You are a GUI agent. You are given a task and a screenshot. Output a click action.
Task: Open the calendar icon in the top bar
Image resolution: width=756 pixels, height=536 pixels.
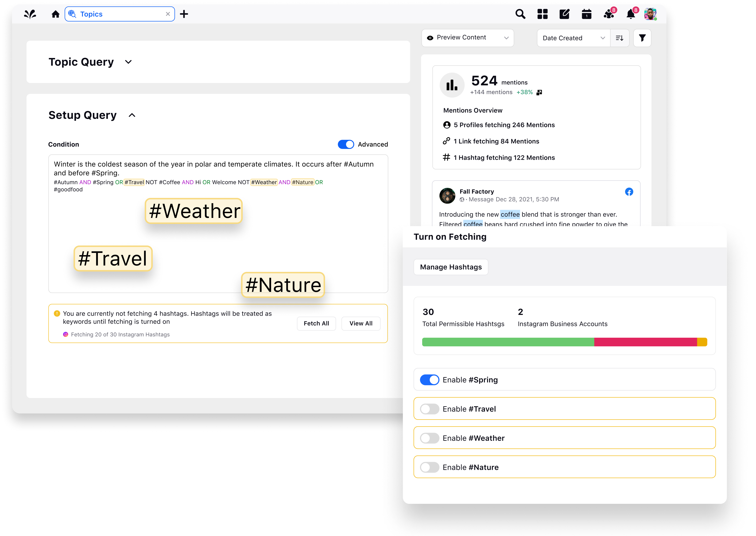tap(586, 14)
